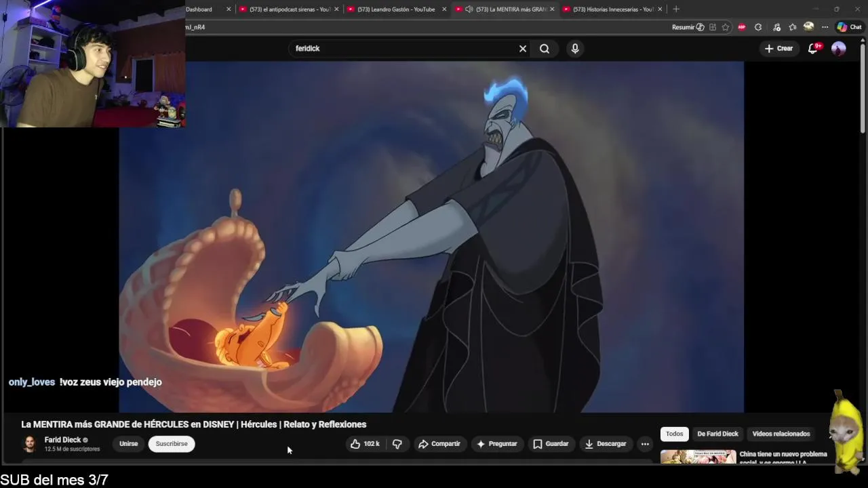Open 'China tiene un nuevo problema' title
This screenshot has width=868, height=488.
[x=783, y=458]
